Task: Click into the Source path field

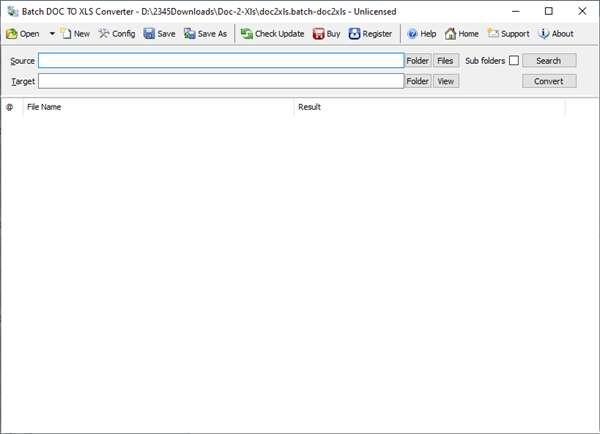Action: click(220, 61)
